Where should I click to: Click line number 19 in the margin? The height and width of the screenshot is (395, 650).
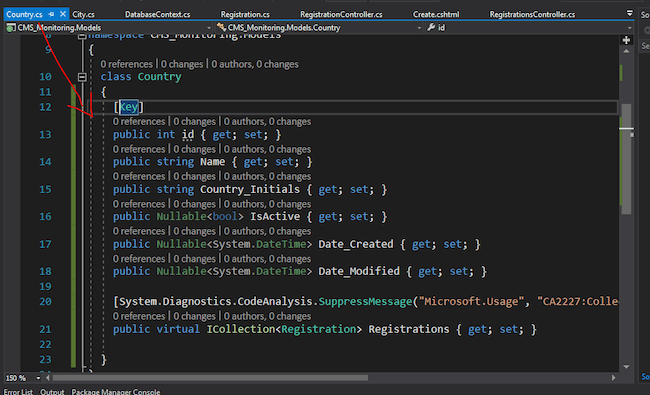pyautogui.click(x=45, y=286)
